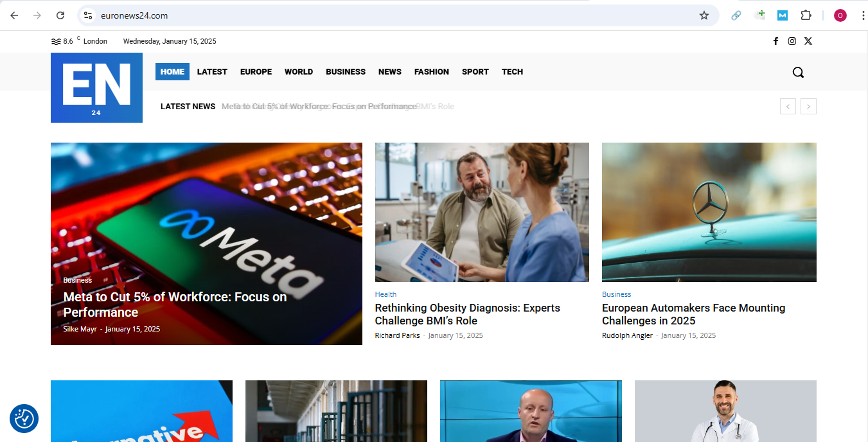Open article European Automakers Face Mounting Challenges

click(x=694, y=314)
